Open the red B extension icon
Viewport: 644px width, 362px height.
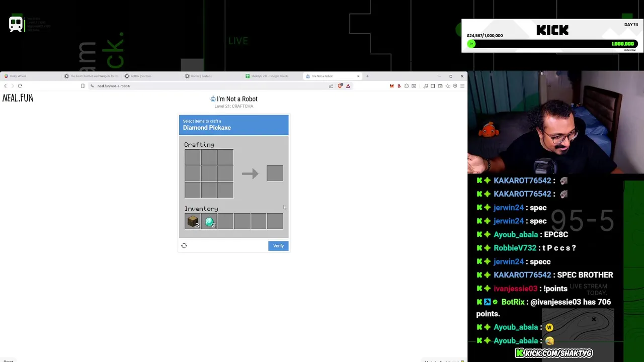click(399, 86)
